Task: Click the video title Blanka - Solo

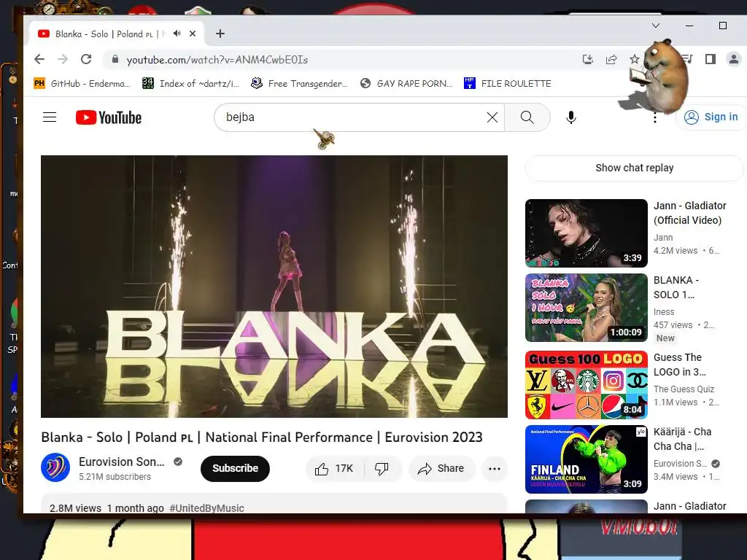Action: pos(262,437)
